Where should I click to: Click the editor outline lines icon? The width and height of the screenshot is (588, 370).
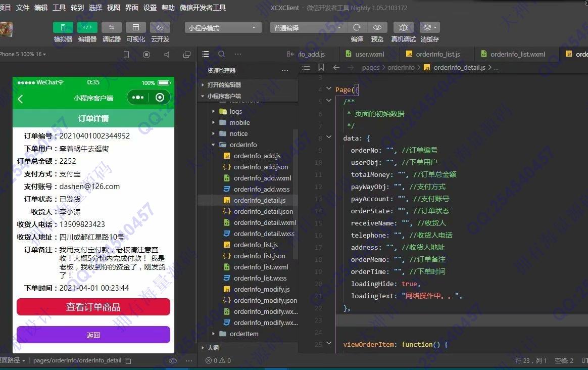click(306, 68)
